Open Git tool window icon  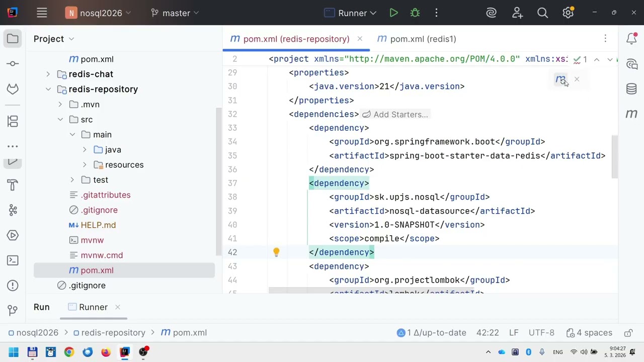pos(13,310)
